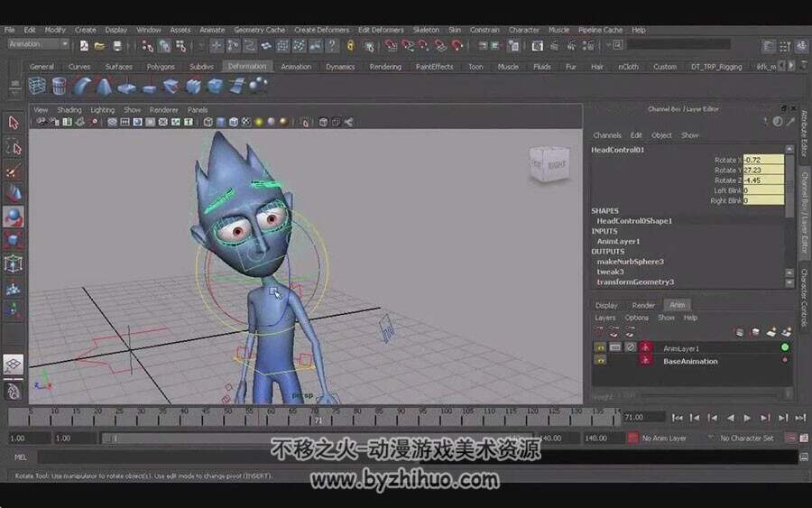Open the Shading viewport menu
This screenshot has height=508, width=812.
click(69, 110)
